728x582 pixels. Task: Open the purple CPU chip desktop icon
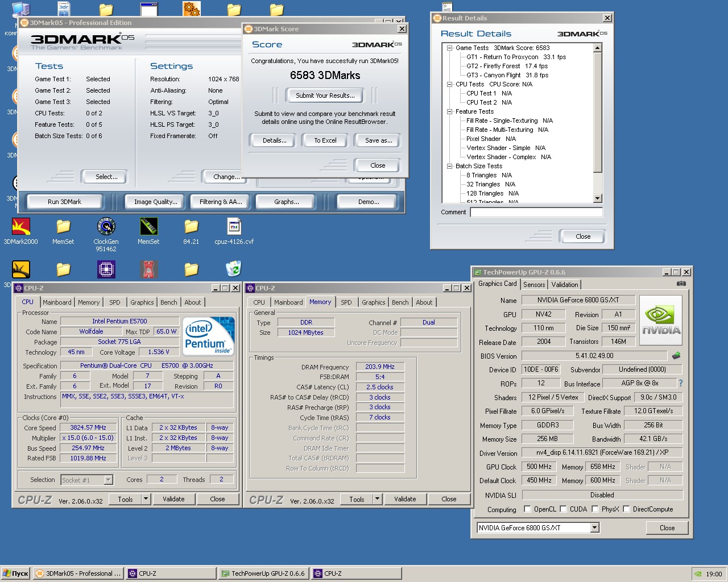click(106, 269)
